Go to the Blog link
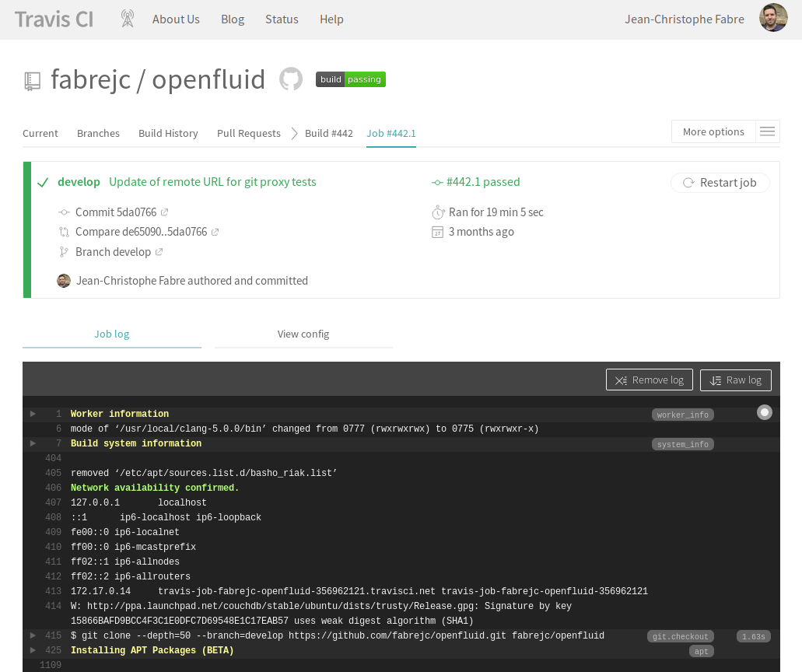802x672 pixels. (x=233, y=19)
